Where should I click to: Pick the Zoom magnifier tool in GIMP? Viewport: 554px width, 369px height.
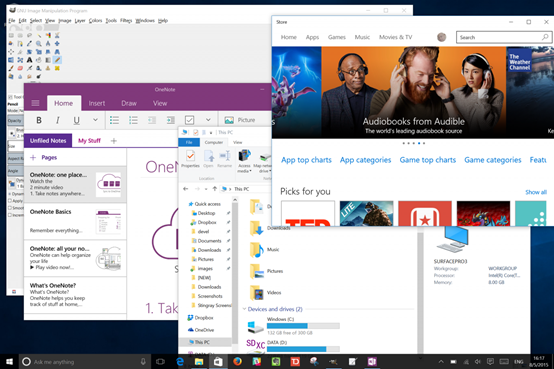[39, 43]
